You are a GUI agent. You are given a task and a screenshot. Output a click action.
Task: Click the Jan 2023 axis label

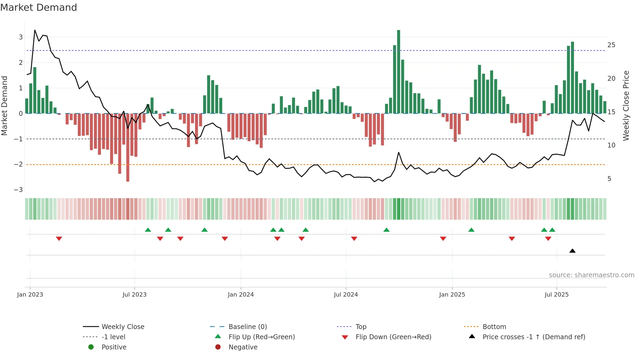pyautogui.click(x=30, y=294)
